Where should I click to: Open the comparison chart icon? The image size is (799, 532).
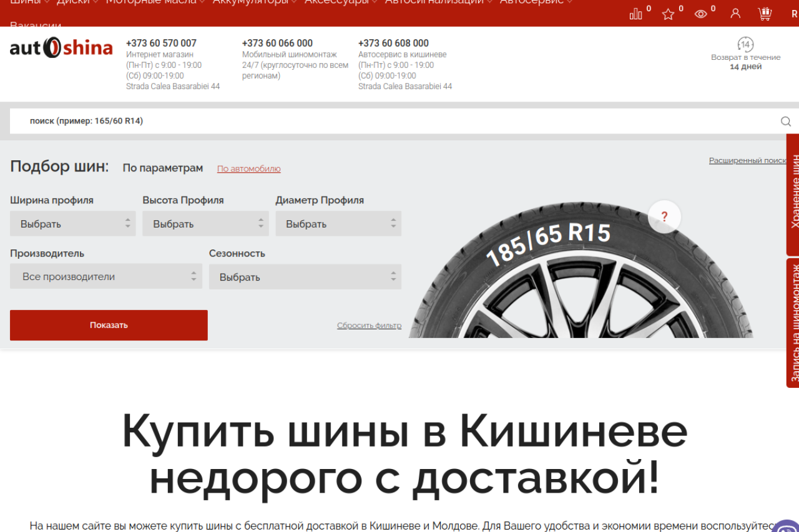[x=636, y=14]
